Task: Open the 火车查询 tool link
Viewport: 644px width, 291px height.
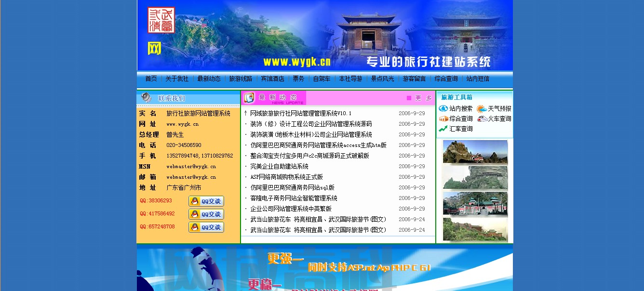Action: (x=499, y=119)
